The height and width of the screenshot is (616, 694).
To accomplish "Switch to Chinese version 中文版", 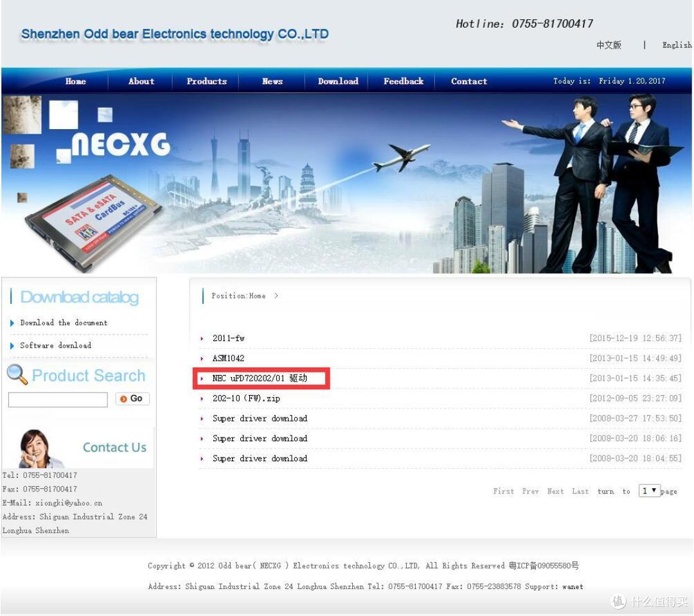I will click(609, 45).
